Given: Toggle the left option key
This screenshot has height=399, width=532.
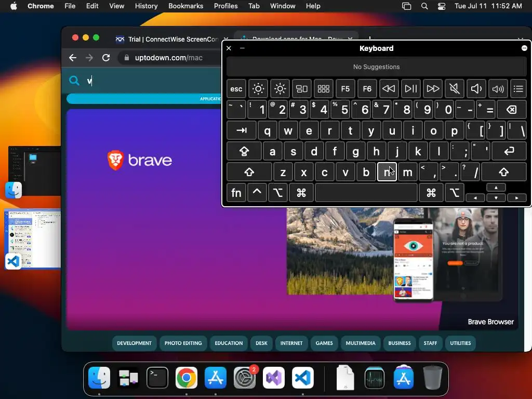Looking at the screenshot, I should click(278, 193).
